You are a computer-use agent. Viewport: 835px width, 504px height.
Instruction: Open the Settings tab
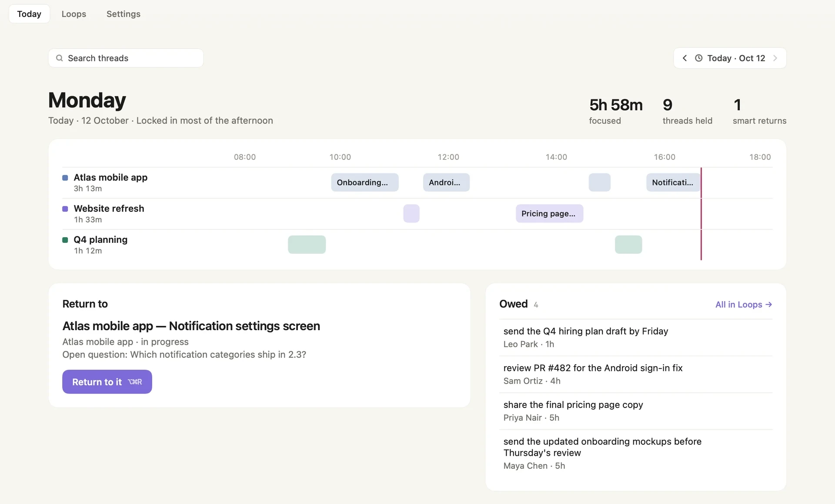point(124,14)
